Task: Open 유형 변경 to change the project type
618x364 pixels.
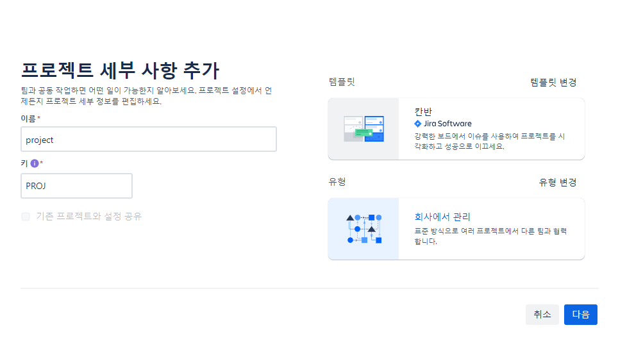Action: click(x=558, y=183)
